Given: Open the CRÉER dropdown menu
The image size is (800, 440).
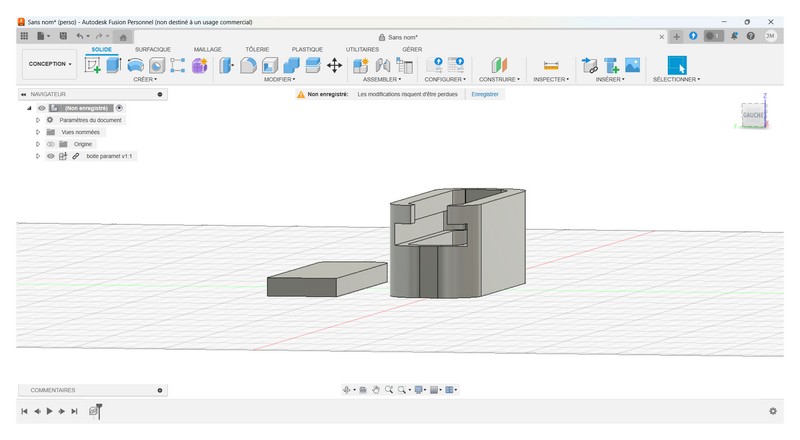Looking at the screenshot, I should (145, 79).
